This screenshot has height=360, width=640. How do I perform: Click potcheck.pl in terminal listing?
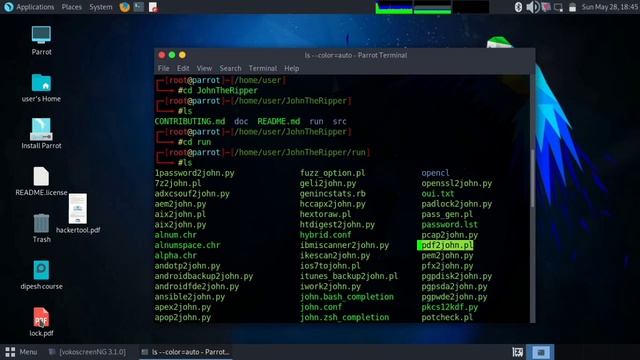447,317
